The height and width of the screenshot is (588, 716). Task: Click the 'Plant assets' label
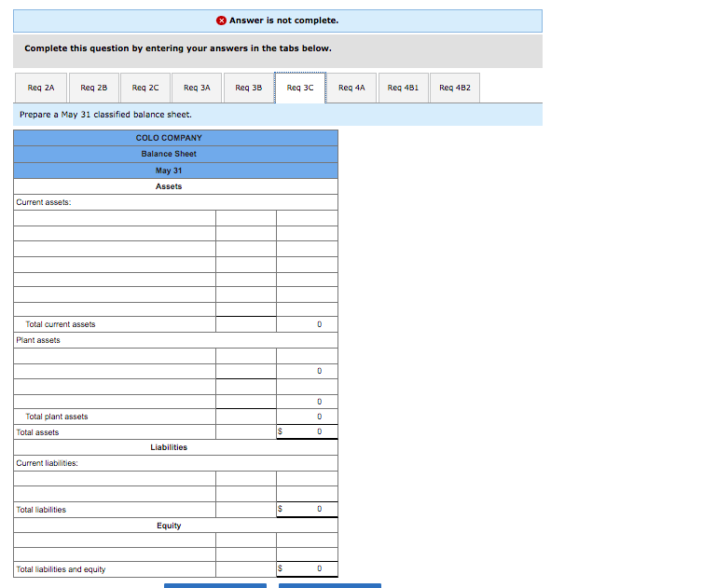tap(38, 340)
